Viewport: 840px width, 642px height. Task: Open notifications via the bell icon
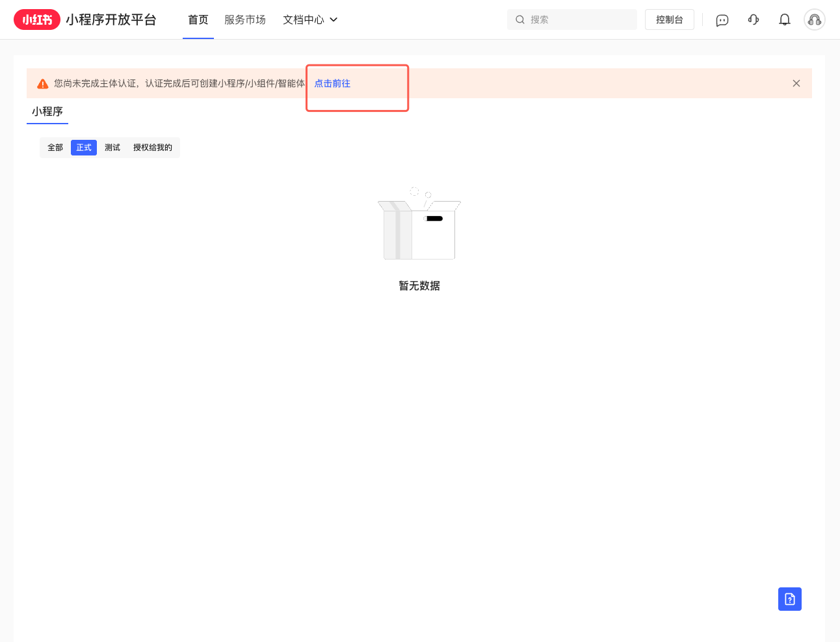785,20
